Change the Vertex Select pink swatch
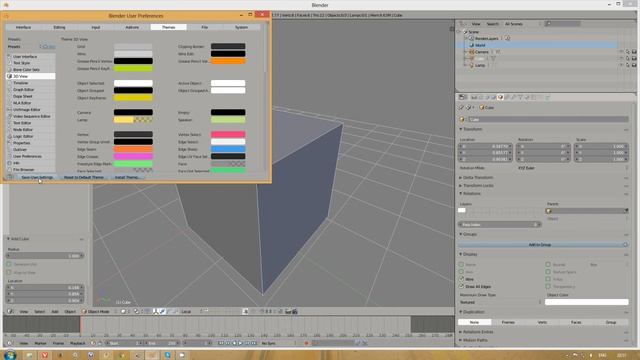640x360 pixels. pos(228,134)
